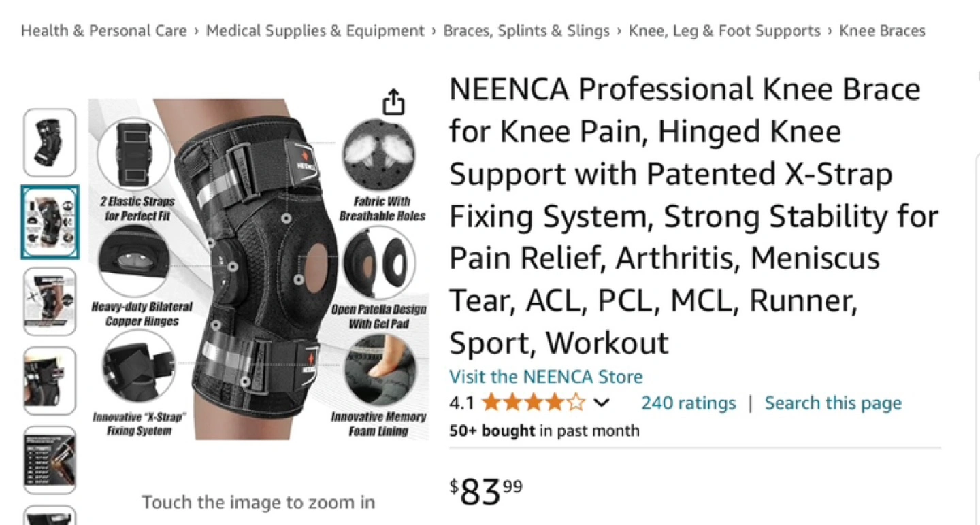The width and height of the screenshot is (980, 525).
Task: Open the Knee Braces breadcrumb
Action: click(883, 31)
